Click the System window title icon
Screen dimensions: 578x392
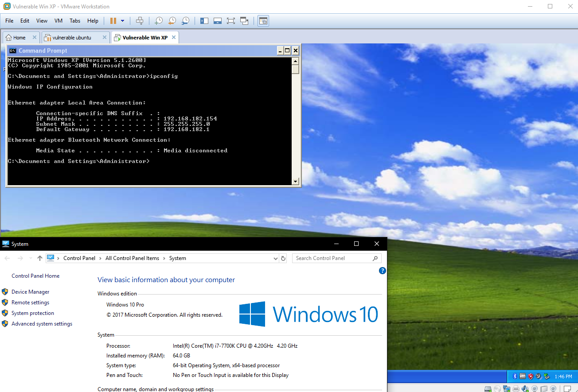(6, 244)
